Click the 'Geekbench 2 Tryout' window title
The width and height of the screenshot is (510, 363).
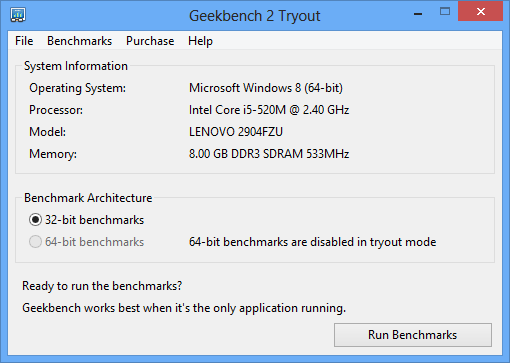[x=255, y=16]
